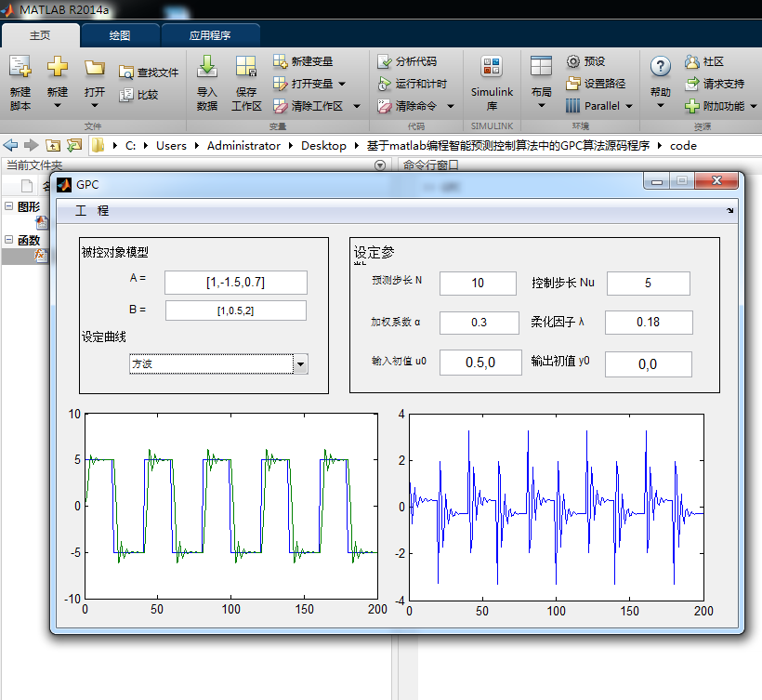Select the figure file under 图形

coord(42,222)
